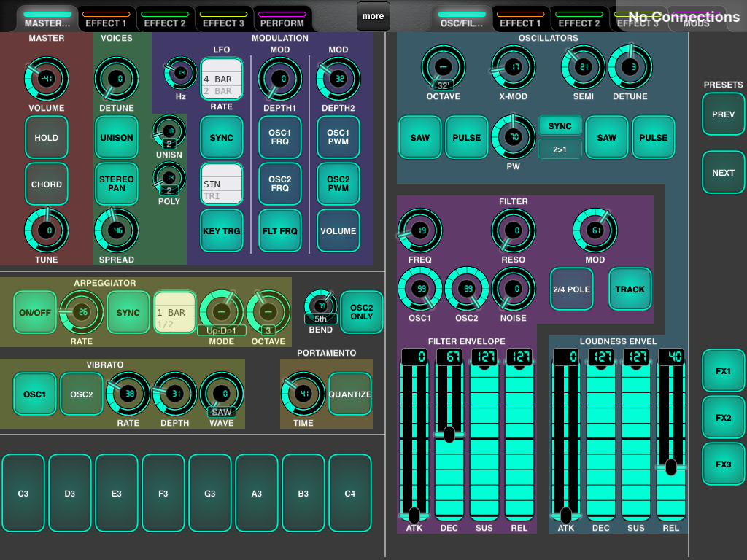Screen dimensions: 747x560
Task: Switch to the left EFFECT 1 tab
Action: (x=106, y=19)
